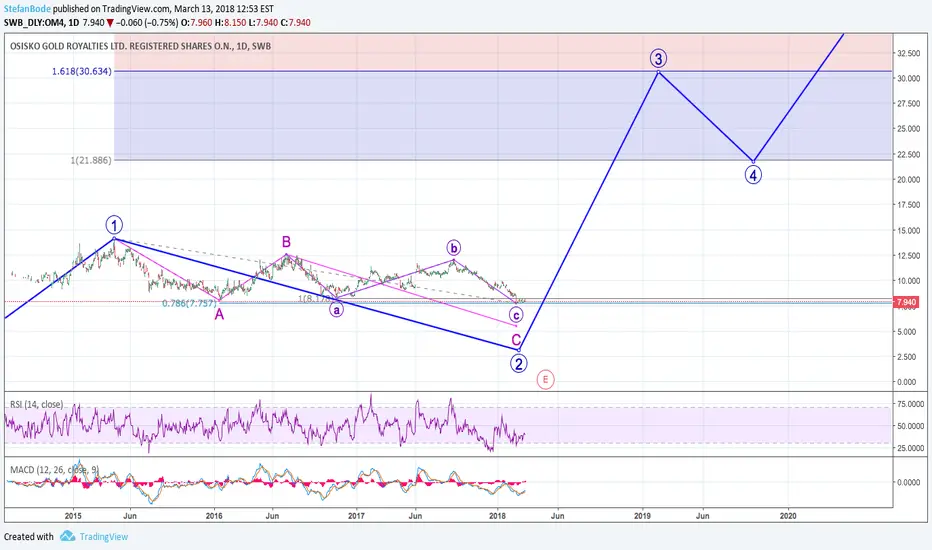
Task: Select the circled wave c label
Action: click(515, 315)
